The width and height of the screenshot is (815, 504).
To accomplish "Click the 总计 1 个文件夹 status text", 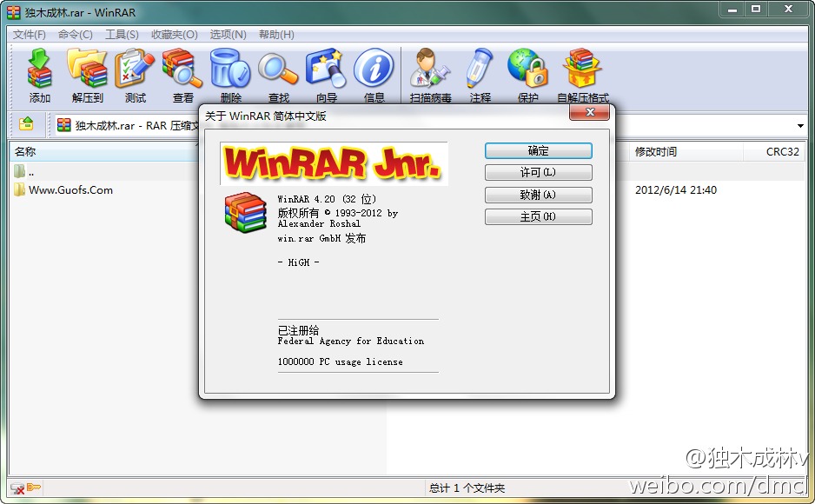I will pos(467,487).
